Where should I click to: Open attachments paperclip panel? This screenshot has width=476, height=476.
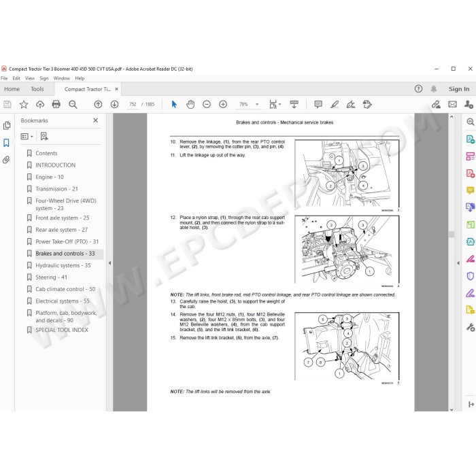(6, 160)
